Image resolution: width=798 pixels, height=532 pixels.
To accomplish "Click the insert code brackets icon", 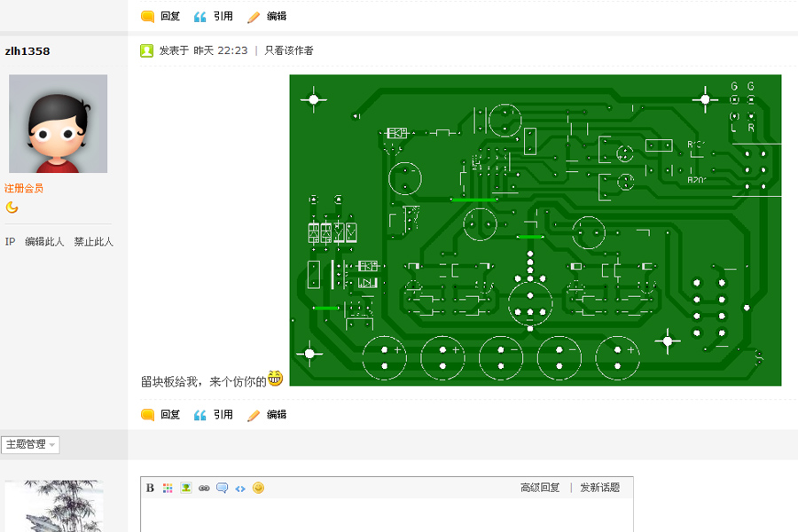I will pyautogui.click(x=240, y=489).
